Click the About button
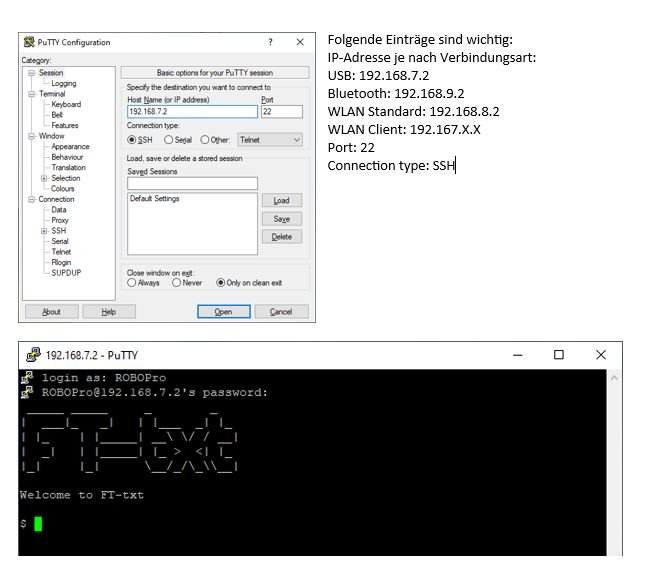655x581 pixels. point(51,312)
